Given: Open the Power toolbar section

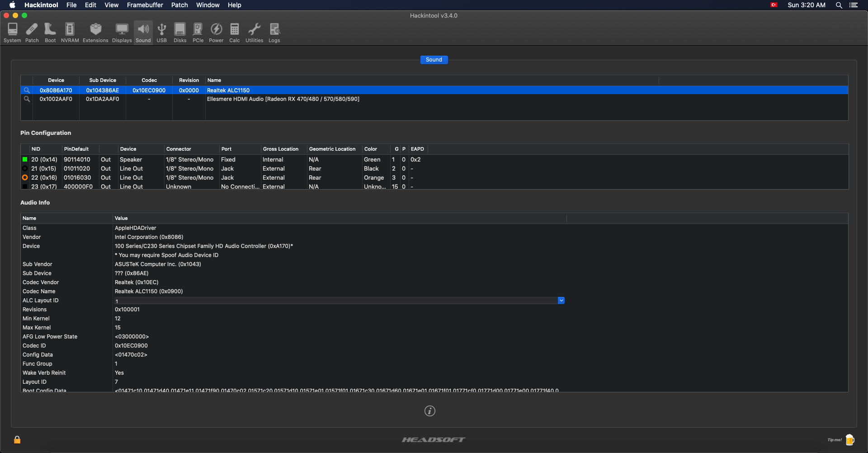Looking at the screenshot, I should point(216,32).
